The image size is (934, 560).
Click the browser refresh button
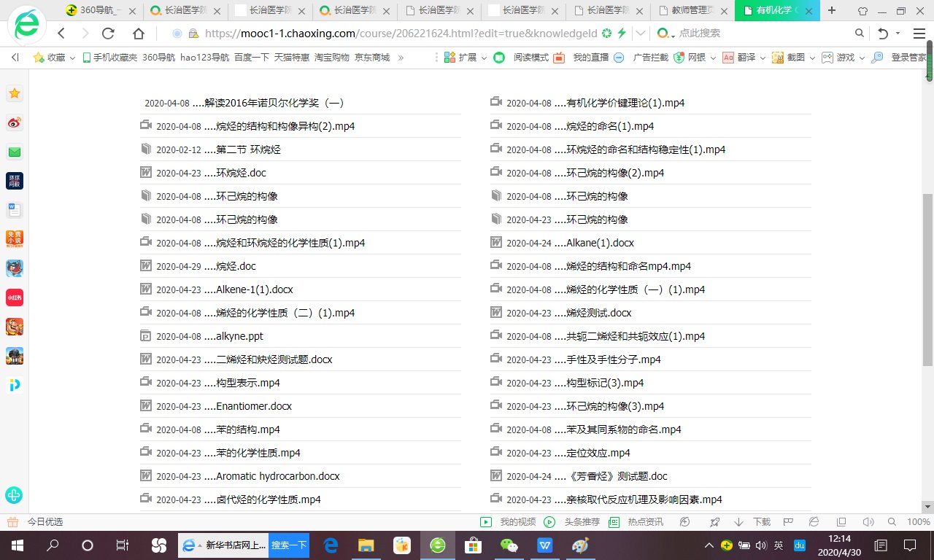click(x=108, y=34)
